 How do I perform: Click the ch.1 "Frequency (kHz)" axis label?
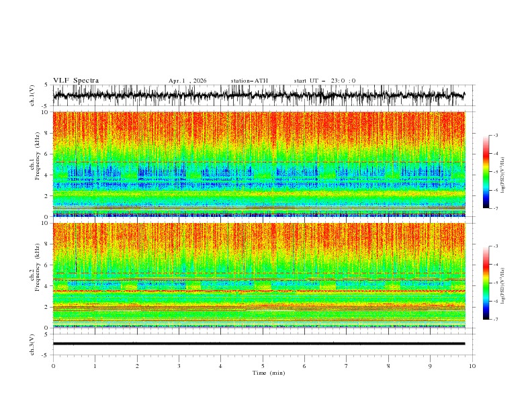(x=38, y=156)
